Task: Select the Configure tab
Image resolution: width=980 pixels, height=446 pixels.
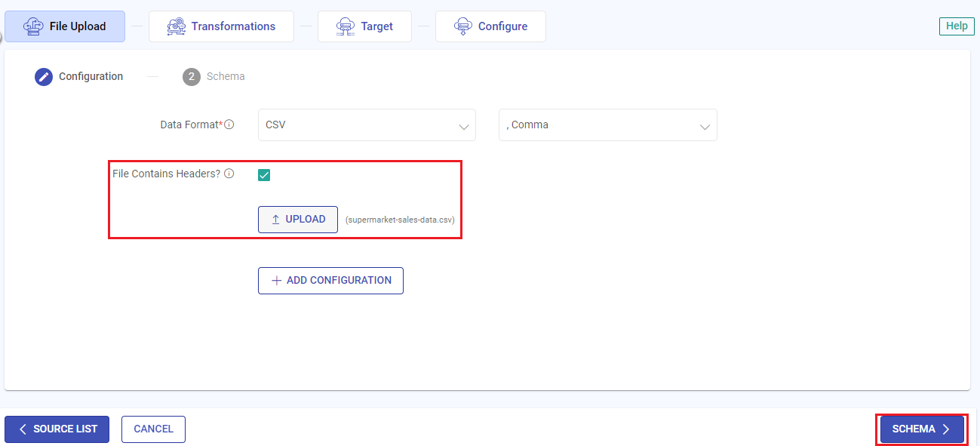Action: pos(490,26)
